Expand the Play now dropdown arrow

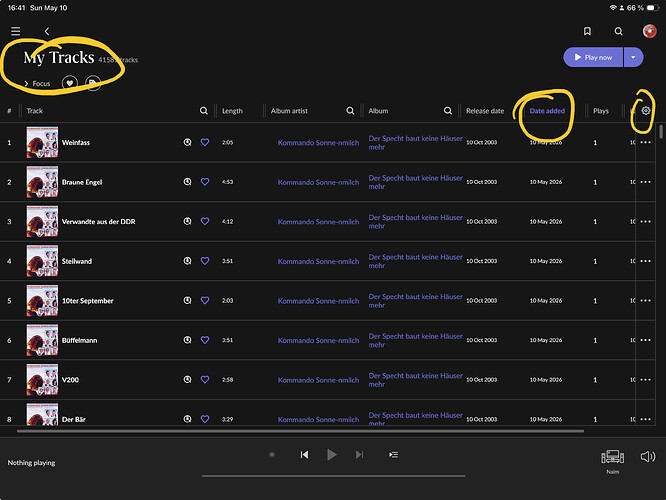pos(633,57)
